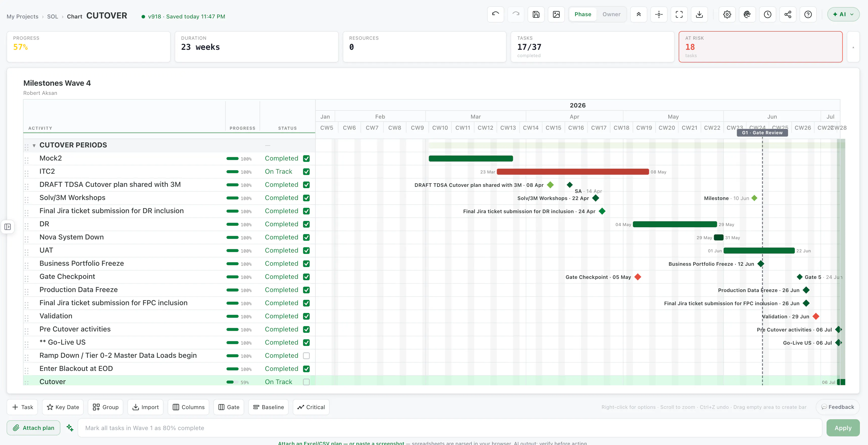Toggle the Enter Blackout at EOD checkbox
The image size is (868, 445).
click(x=306, y=369)
